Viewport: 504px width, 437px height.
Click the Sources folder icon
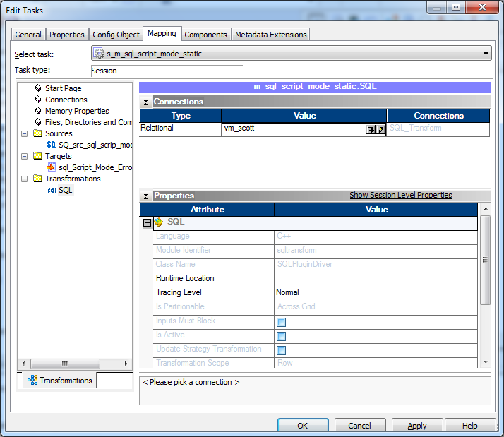pyautogui.click(x=38, y=133)
